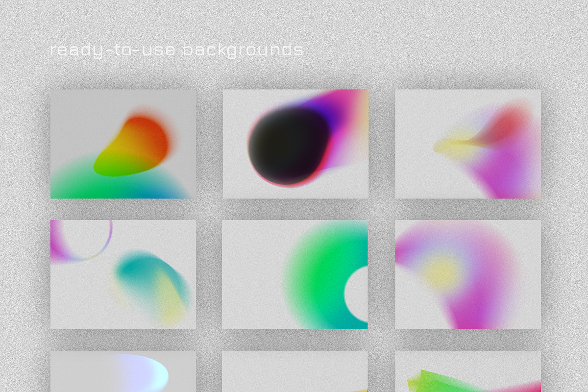The width and height of the screenshot is (588, 392).
Task: Select the orange and green blob background thumbnail
Action: pos(123,144)
